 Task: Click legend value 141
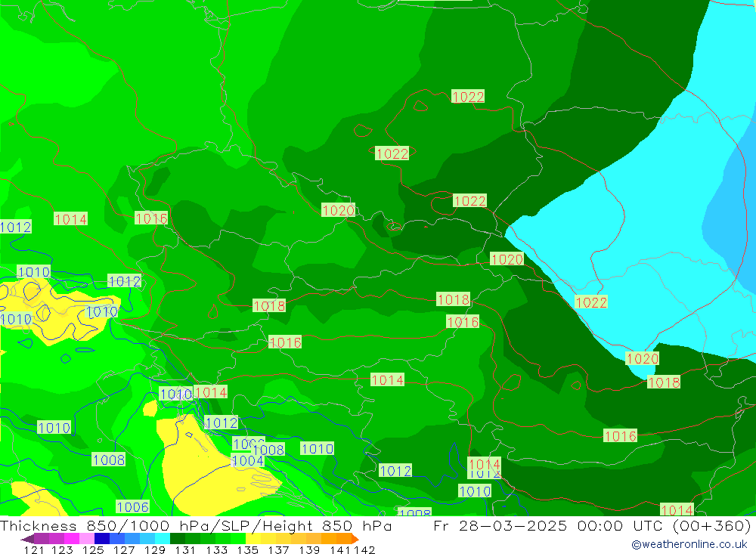click(x=340, y=549)
